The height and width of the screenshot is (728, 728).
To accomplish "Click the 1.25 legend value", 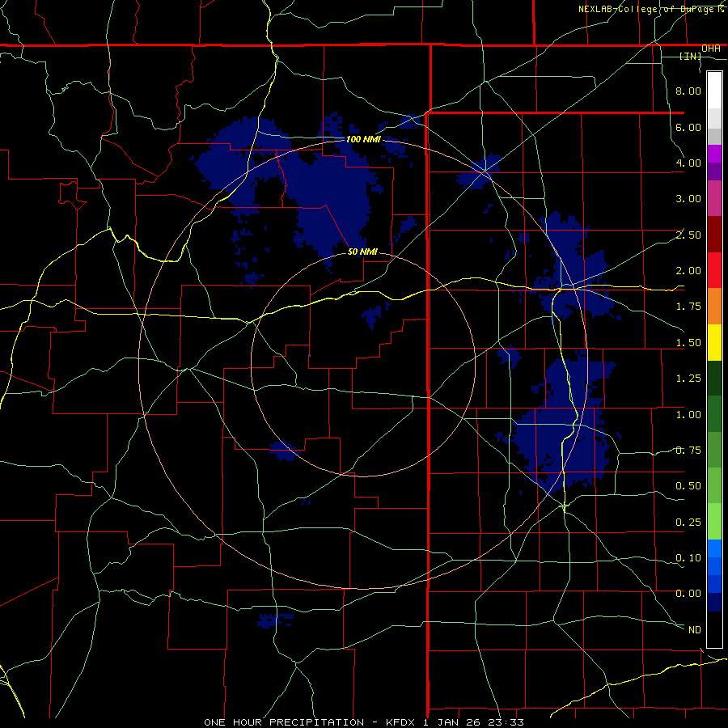I will [x=688, y=379].
